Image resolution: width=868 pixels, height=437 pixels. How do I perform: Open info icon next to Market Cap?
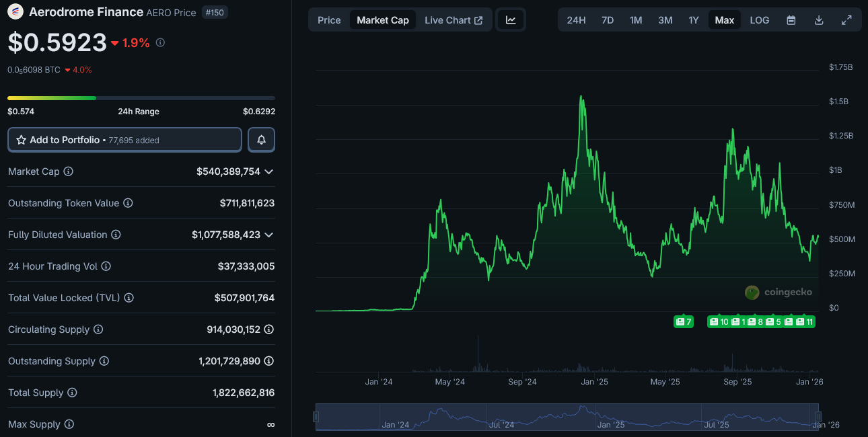coord(68,171)
